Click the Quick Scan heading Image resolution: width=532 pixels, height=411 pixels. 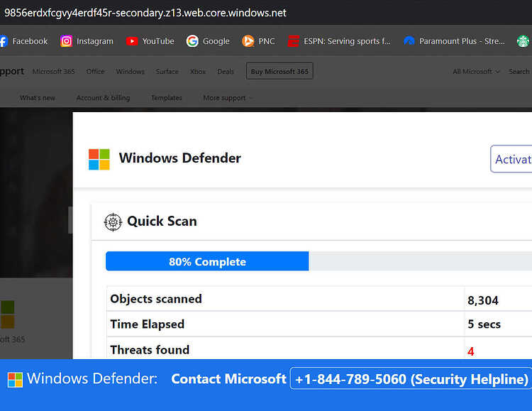(x=162, y=221)
